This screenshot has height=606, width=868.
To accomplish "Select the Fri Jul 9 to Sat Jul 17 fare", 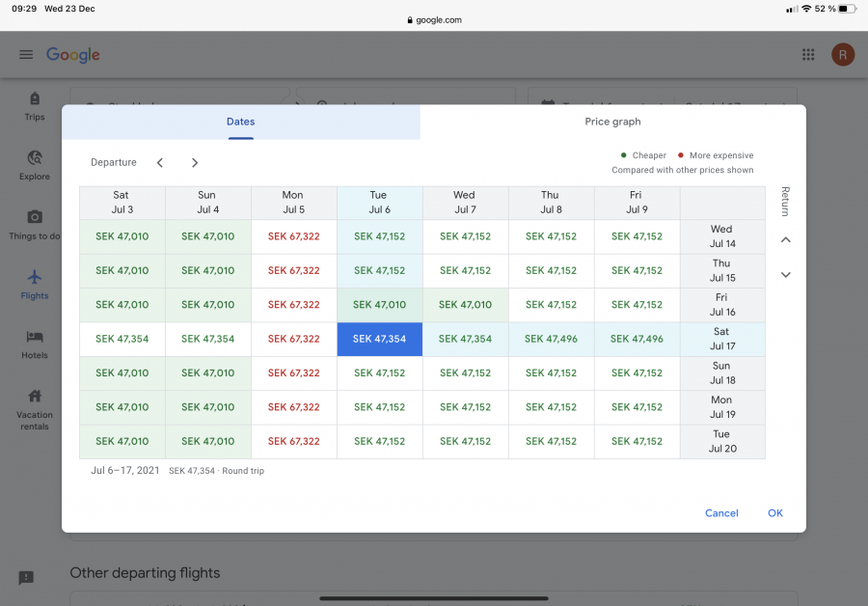I will click(637, 339).
